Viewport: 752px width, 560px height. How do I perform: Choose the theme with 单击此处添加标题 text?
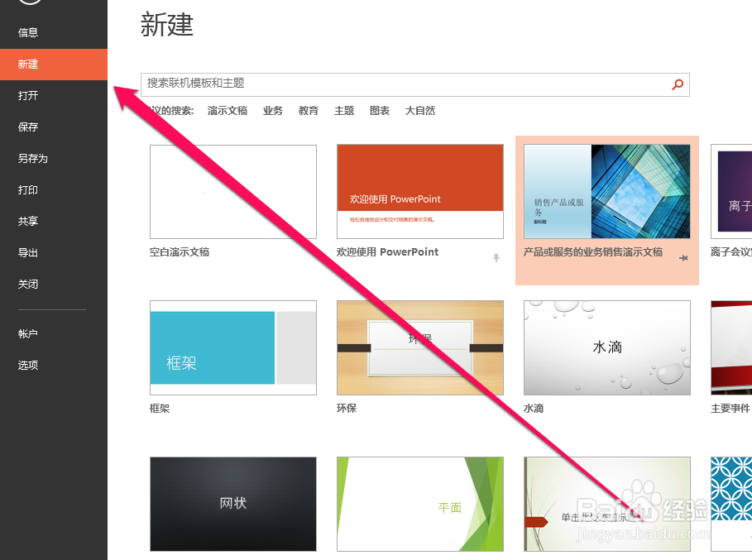607,504
